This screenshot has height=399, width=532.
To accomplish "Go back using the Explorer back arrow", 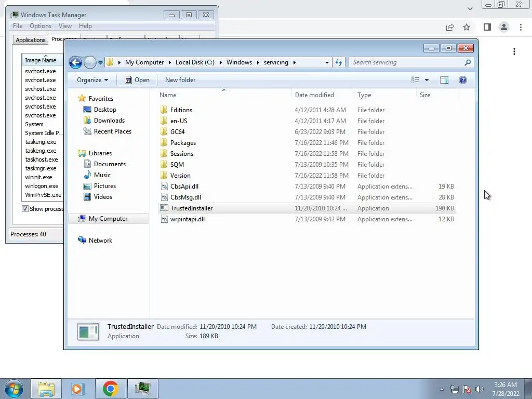I will pyautogui.click(x=75, y=62).
